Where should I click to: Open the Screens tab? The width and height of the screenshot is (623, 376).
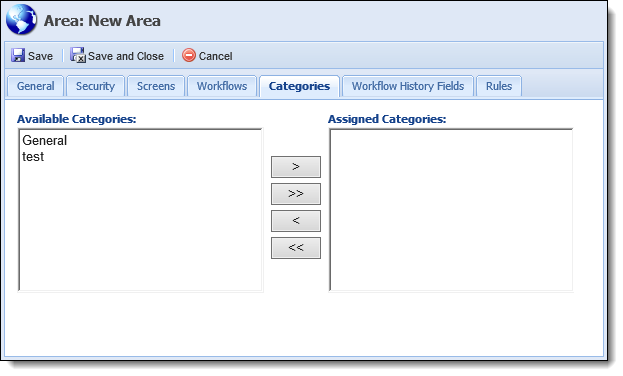click(156, 86)
